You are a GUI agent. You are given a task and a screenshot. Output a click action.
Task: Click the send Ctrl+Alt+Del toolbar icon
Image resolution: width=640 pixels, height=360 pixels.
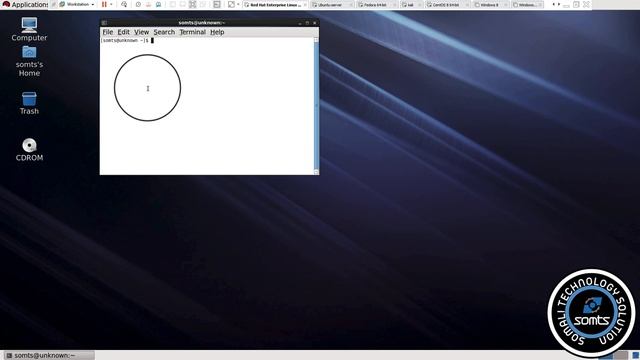(124, 4)
